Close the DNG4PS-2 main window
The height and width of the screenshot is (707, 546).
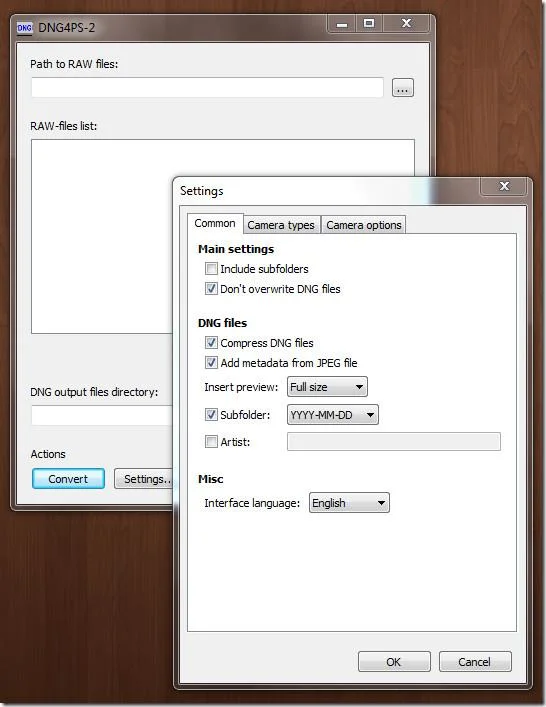(406, 23)
